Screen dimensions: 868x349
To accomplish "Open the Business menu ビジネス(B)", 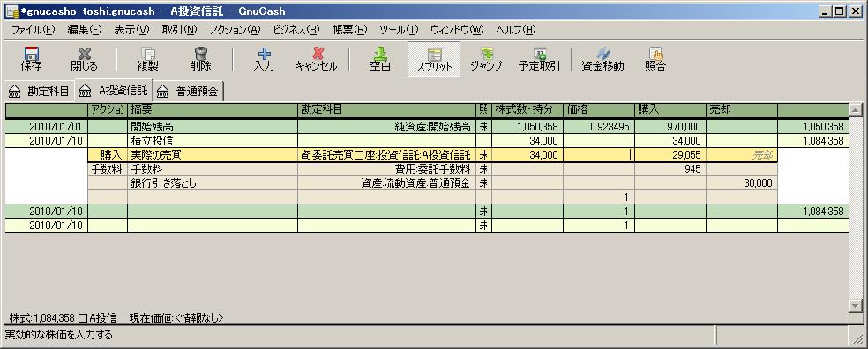I will pyautogui.click(x=296, y=30).
